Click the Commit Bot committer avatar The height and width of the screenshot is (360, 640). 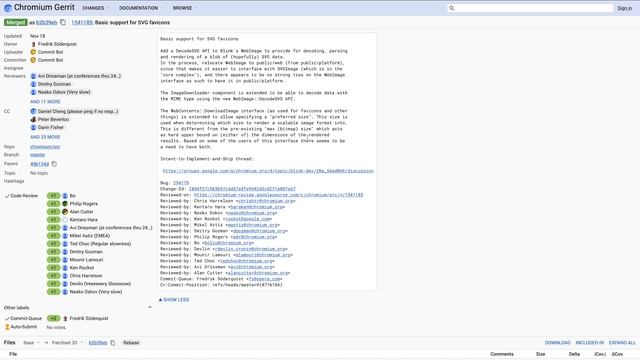33,60
